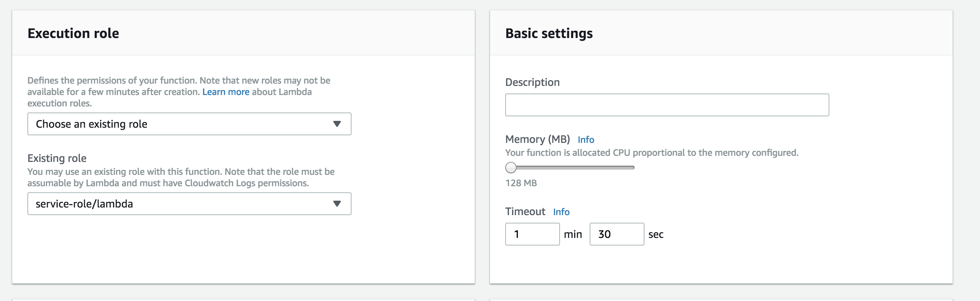Click the middle of the memory slider track

(x=570, y=168)
